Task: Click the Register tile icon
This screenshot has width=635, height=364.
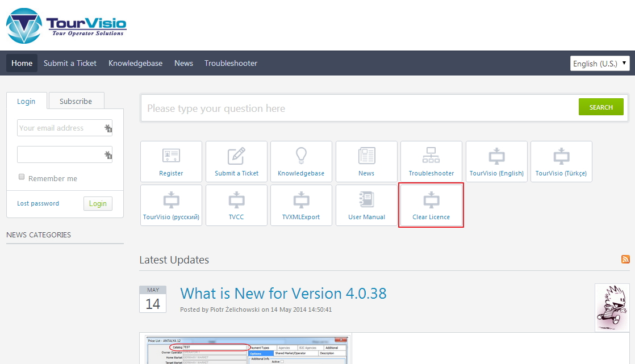Action: [x=171, y=156]
